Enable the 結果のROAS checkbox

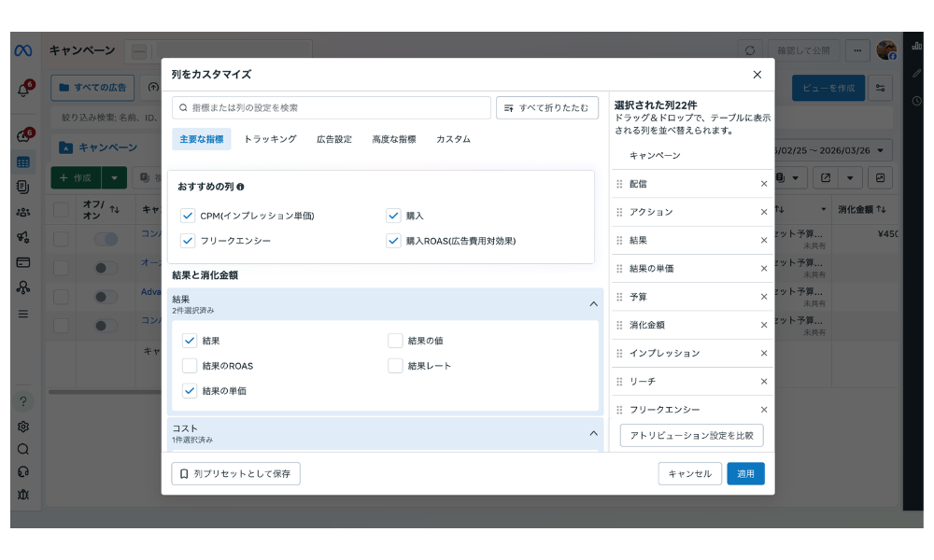pyautogui.click(x=190, y=366)
